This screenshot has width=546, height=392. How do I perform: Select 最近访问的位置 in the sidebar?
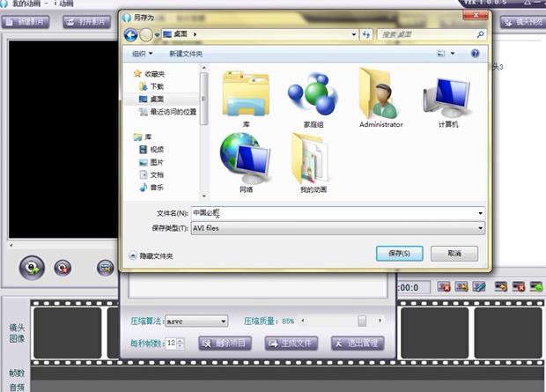click(173, 112)
